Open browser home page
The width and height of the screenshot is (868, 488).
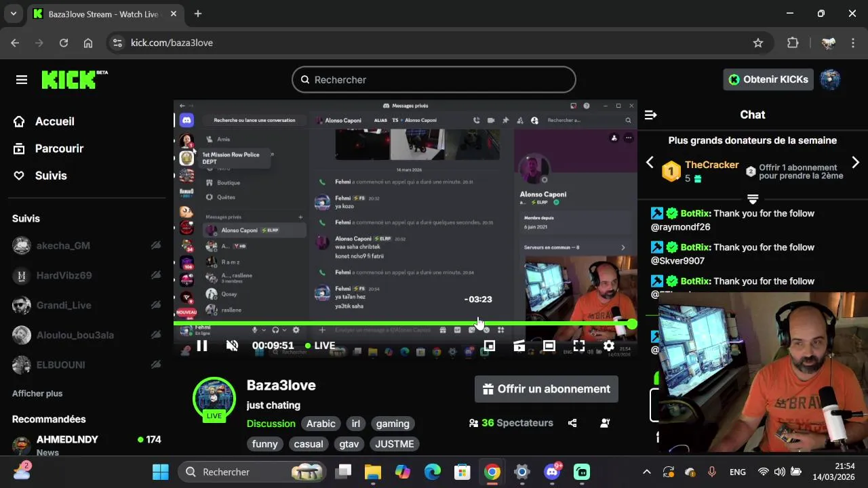(88, 43)
